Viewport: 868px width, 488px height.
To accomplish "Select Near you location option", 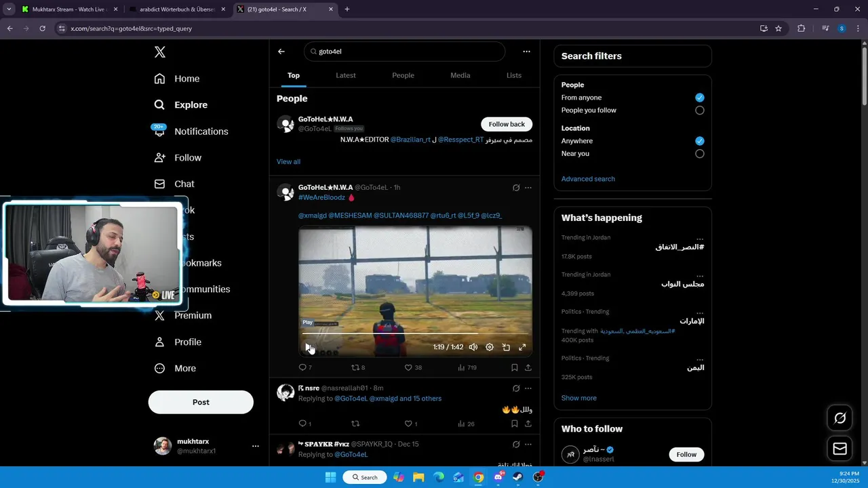I will (700, 154).
